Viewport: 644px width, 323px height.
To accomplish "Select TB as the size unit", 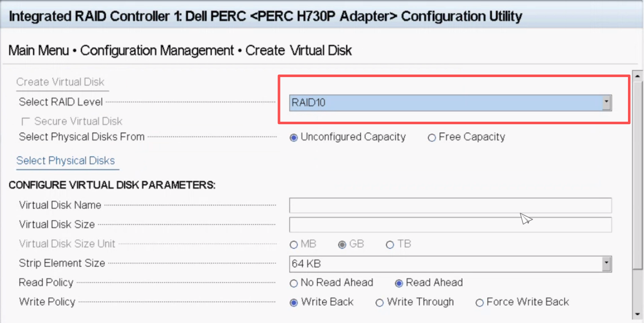I will (390, 245).
